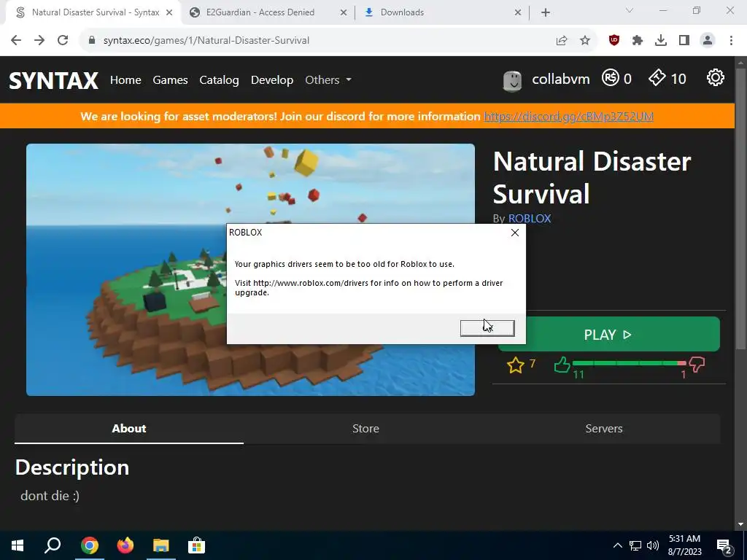Viewport: 747px width, 560px height.
Task: Open the volume control in system tray
Action: (x=653, y=545)
